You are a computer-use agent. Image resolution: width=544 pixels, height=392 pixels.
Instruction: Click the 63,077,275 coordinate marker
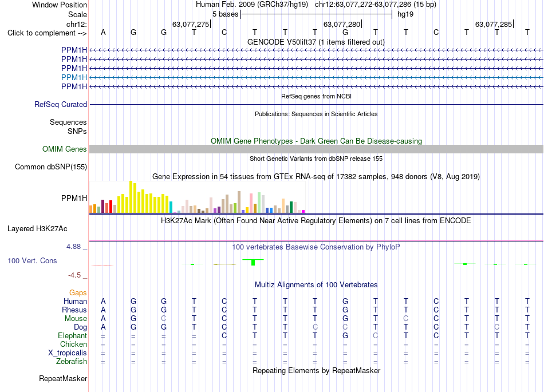191,24
